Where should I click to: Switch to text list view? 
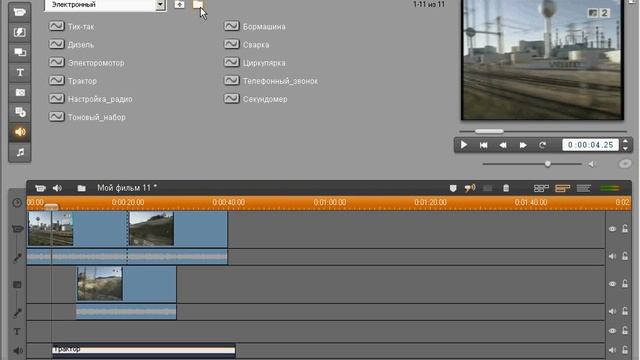tap(583, 188)
